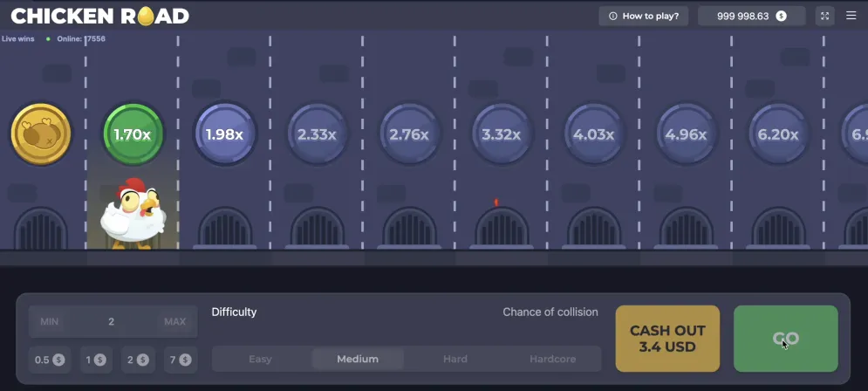Click the 2.76x multiplier coin
868x391 pixels.
[x=409, y=134]
